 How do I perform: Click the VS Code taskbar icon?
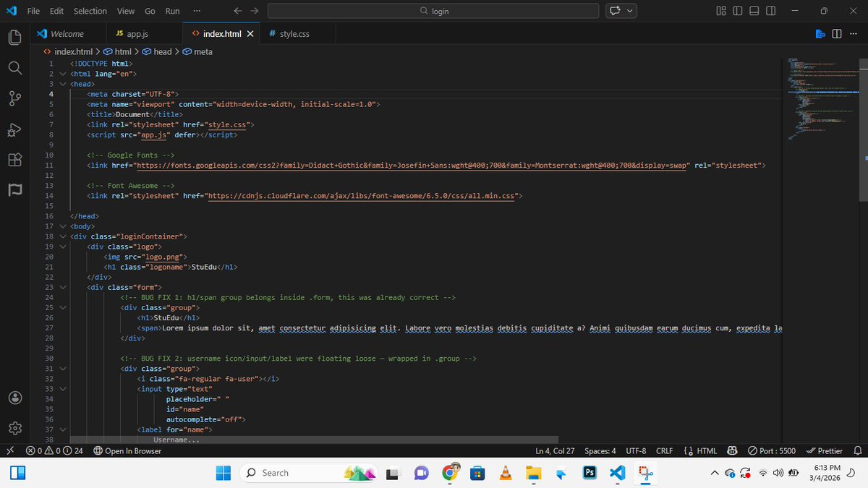617,473
